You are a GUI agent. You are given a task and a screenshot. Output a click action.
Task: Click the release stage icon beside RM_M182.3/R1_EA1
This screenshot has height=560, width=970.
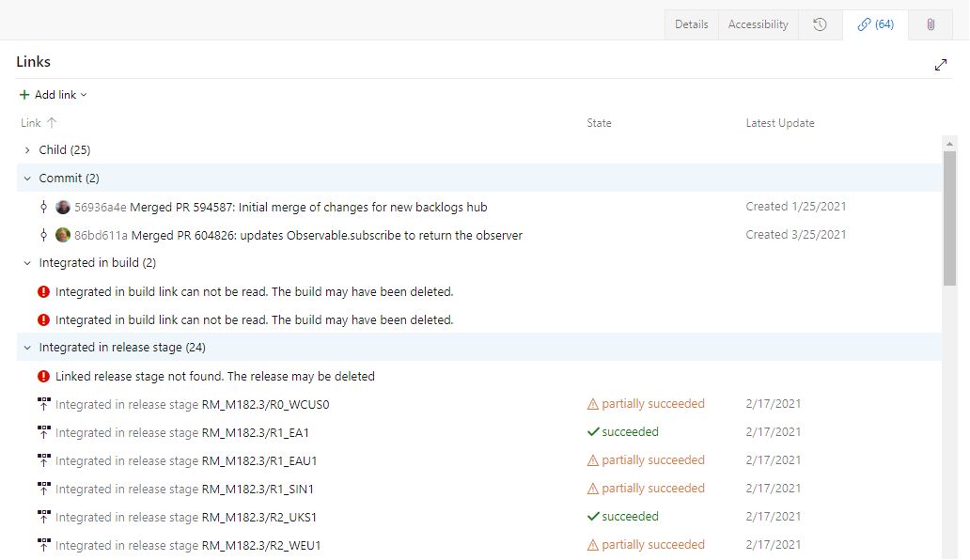point(43,431)
